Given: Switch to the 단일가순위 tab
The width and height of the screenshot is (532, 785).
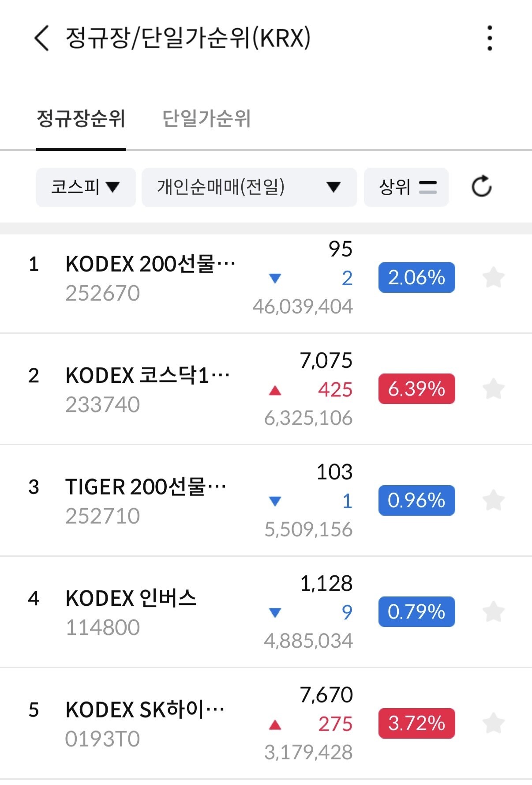Looking at the screenshot, I should coord(206,119).
